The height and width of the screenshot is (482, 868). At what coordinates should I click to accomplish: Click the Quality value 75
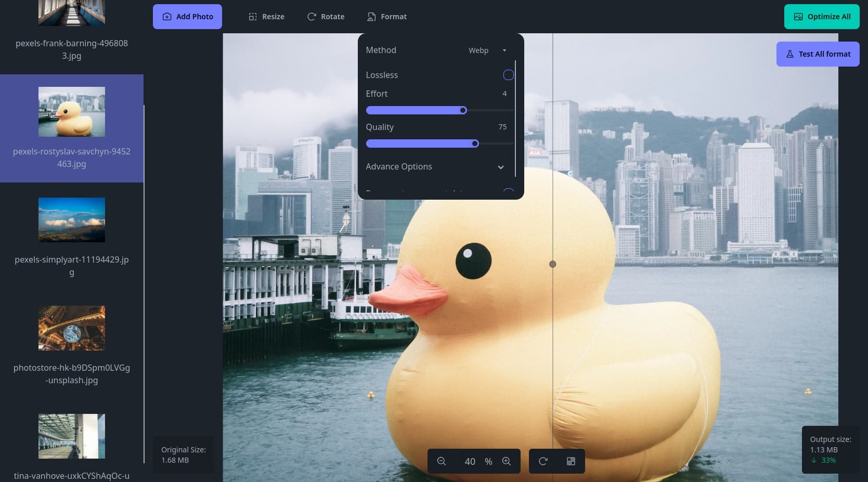pos(502,127)
